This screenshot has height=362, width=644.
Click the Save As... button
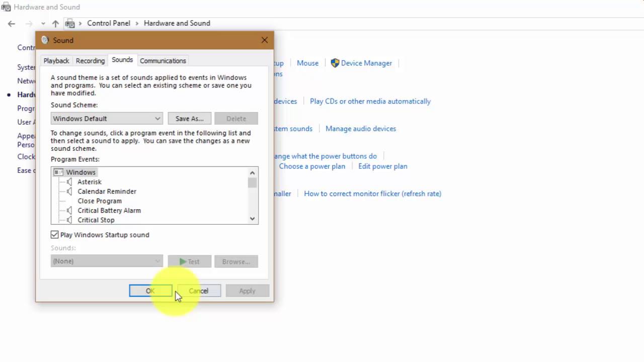[190, 119]
